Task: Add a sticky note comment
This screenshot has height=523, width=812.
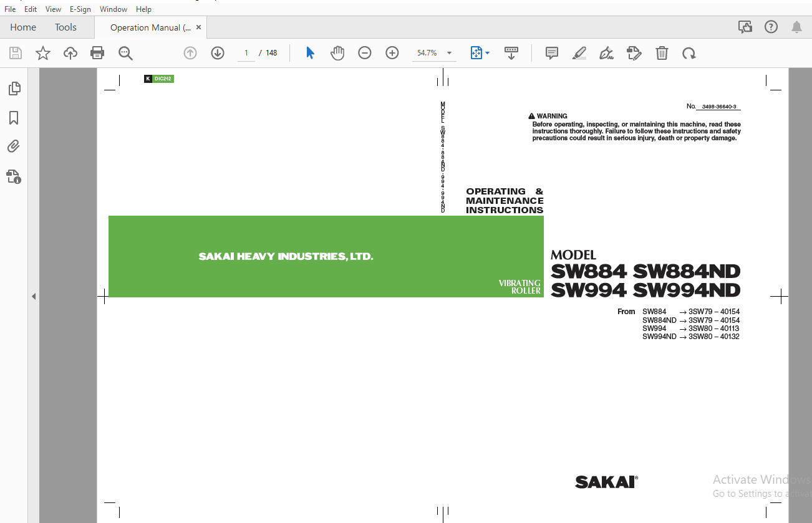Action: (x=552, y=53)
